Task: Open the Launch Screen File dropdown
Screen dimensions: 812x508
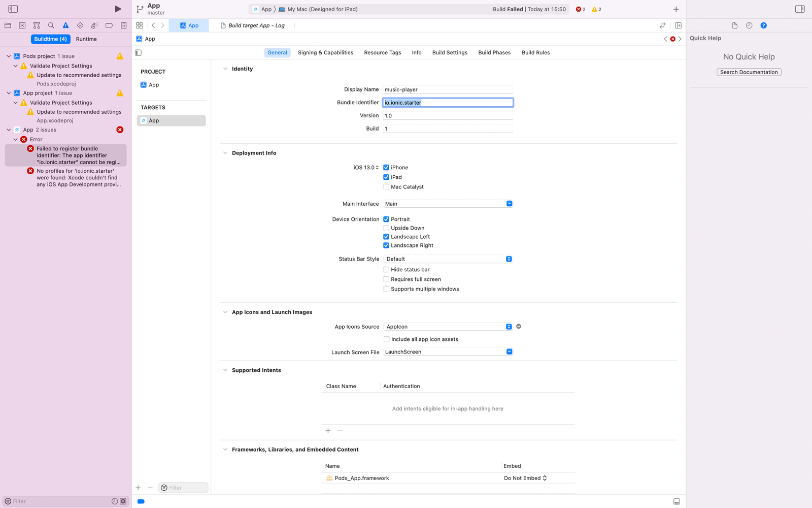Action: (x=448, y=352)
